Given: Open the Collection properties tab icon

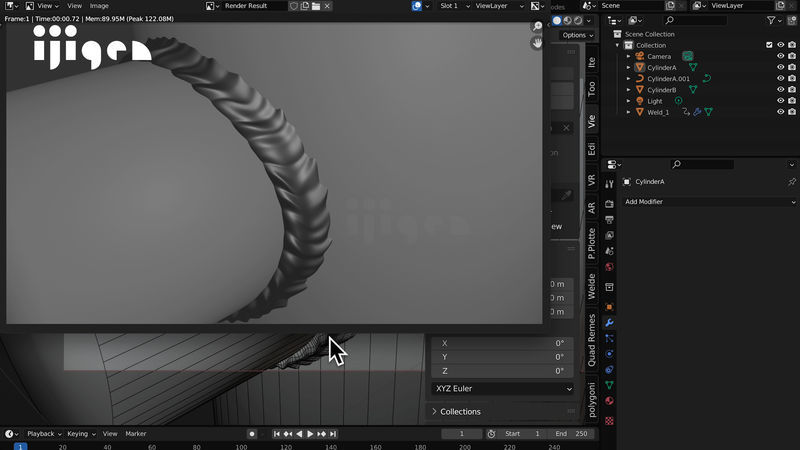Looking at the screenshot, I should pyautogui.click(x=609, y=287).
